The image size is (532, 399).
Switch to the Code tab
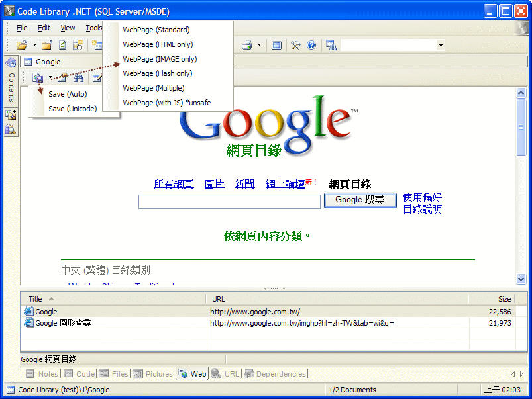pyautogui.click(x=80, y=374)
